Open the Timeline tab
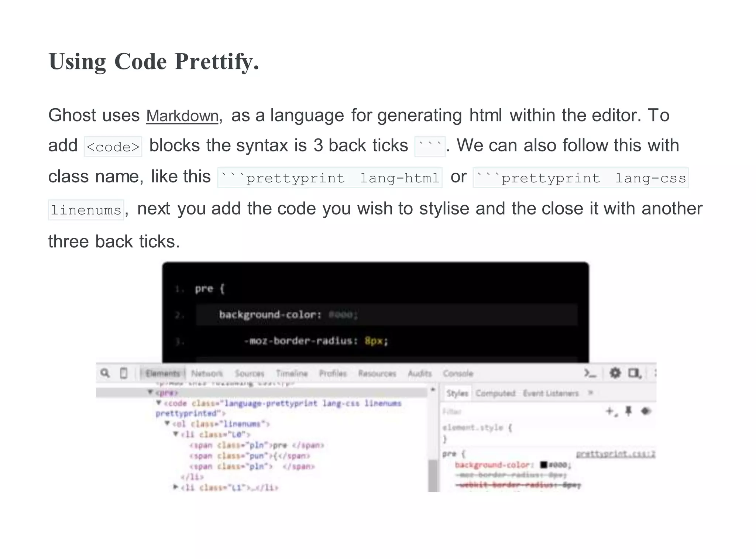Screen dimensions: 756x559 (x=292, y=374)
